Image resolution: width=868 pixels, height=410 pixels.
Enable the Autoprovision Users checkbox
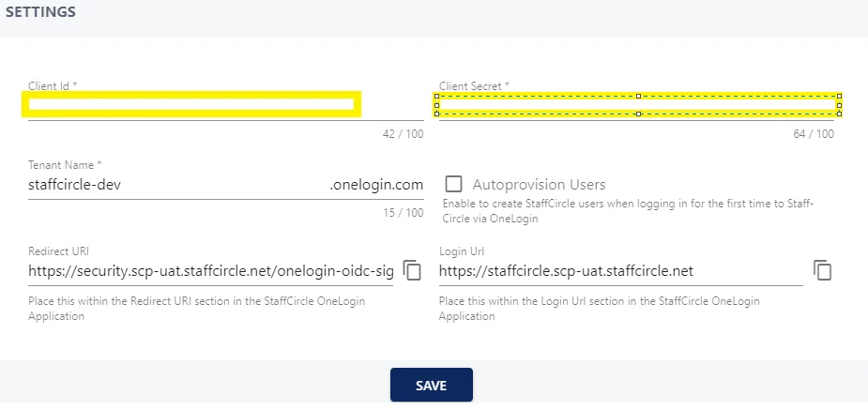pyautogui.click(x=453, y=184)
